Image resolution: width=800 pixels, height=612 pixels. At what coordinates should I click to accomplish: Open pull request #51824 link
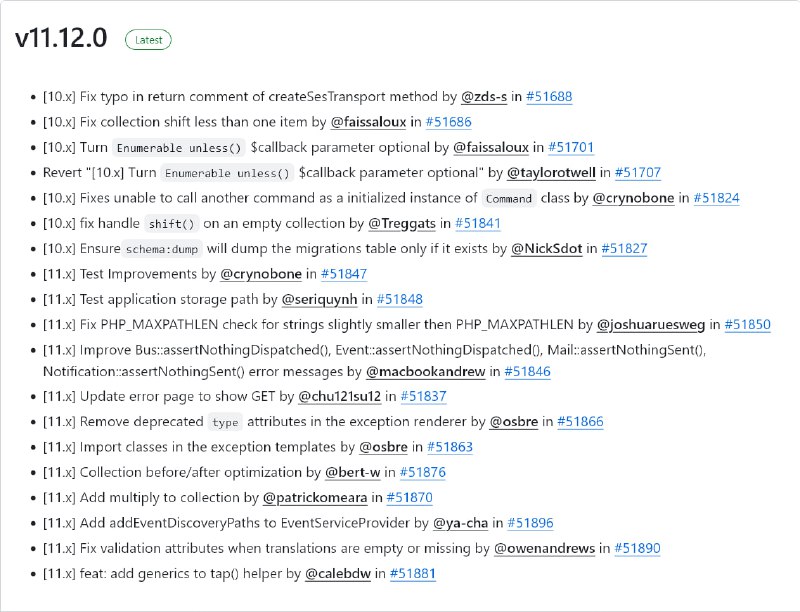pyautogui.click(x=716, y=198)
